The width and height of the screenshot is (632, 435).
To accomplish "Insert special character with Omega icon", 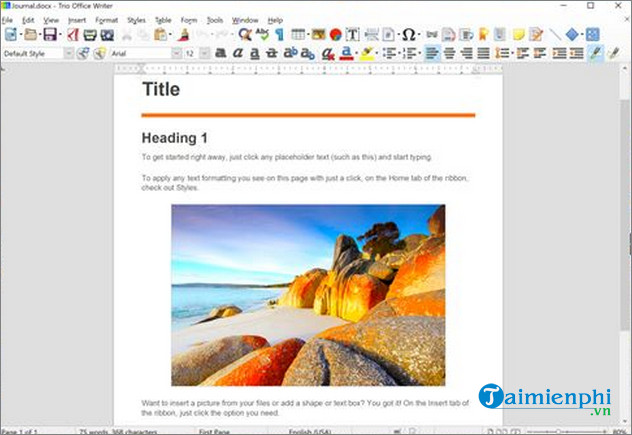I will 409,35.
